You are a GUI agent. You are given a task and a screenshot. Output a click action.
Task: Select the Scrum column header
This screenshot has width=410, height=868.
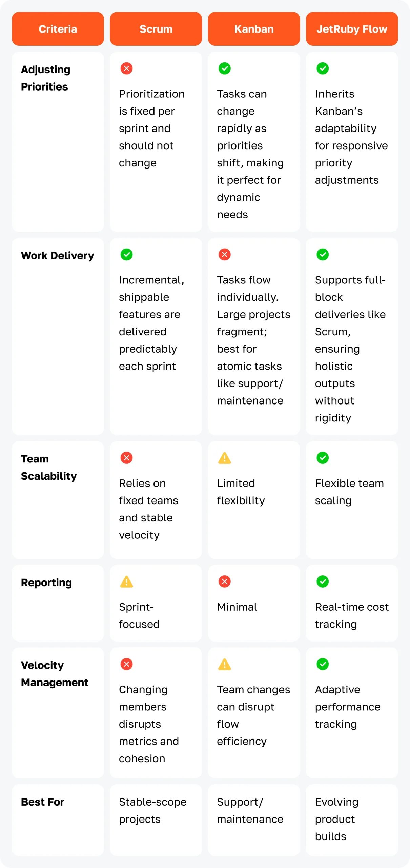click(x=156, y=29)
